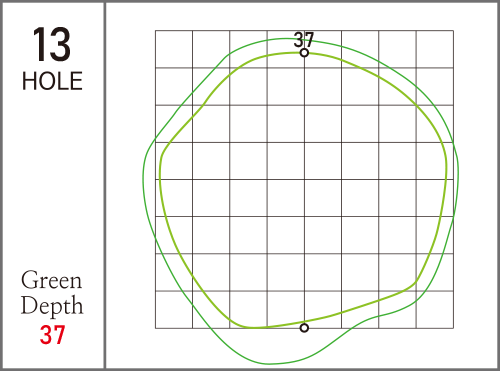The image size is (500, 371).
Task: Click the word Depth in the left panel
Action: 52,305
